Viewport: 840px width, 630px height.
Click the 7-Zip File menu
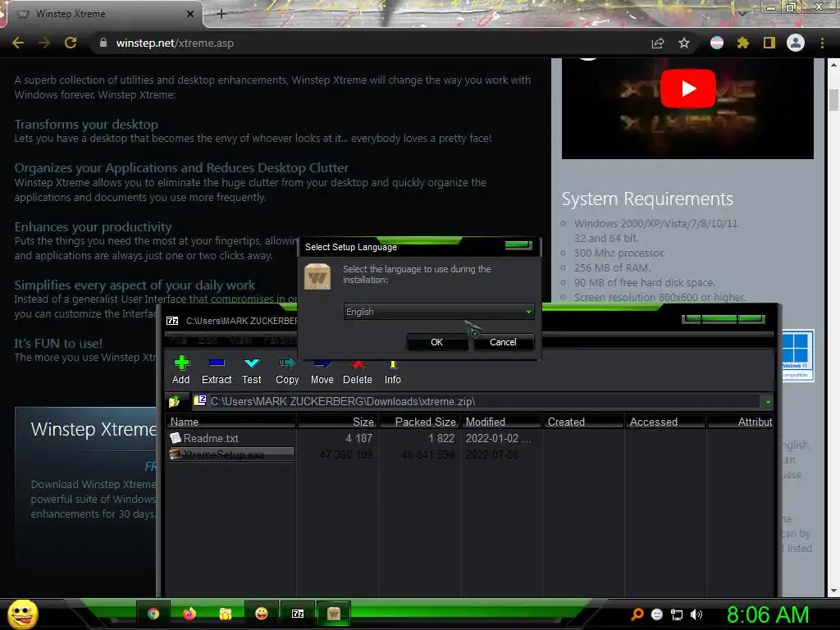click(178, 340)
